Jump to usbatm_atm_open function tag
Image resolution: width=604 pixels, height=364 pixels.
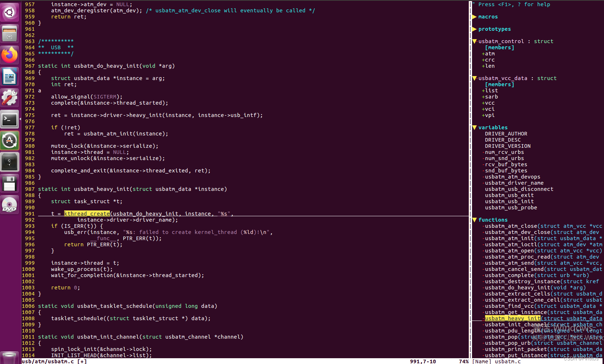[x=509, y=251]
